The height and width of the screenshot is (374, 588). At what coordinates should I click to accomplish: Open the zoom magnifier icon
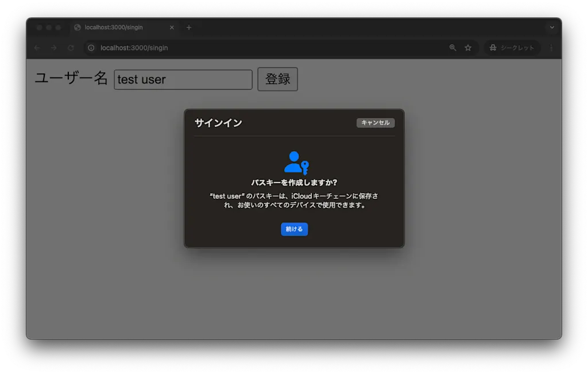452,48
